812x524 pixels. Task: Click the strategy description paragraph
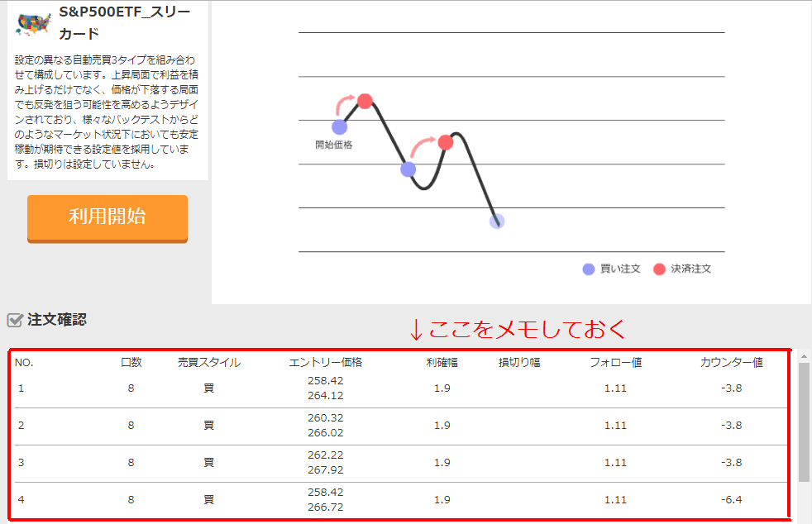[x=107, y=112]
